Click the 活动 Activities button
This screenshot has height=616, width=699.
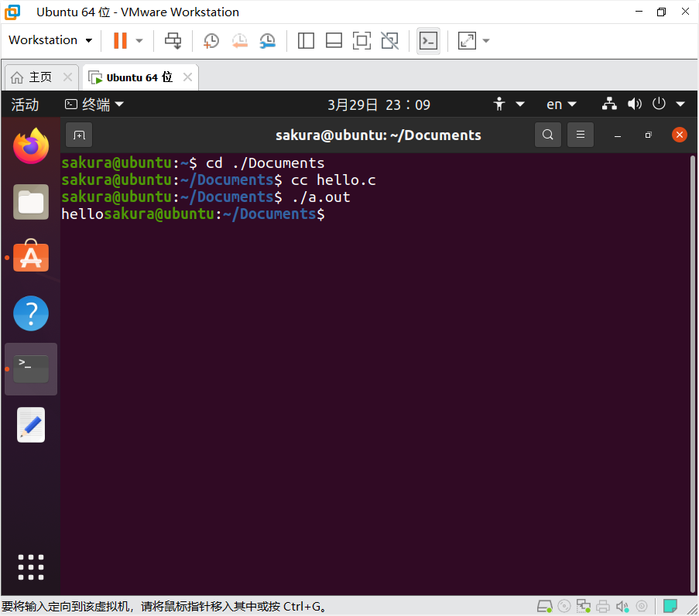[25, 104]
